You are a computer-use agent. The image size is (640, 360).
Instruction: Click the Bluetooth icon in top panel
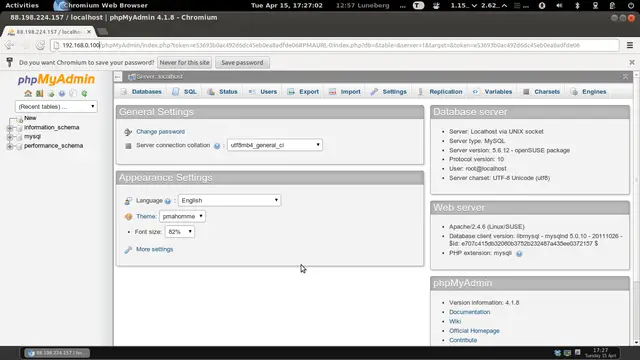pyautogui.click(x=577, y=5)
